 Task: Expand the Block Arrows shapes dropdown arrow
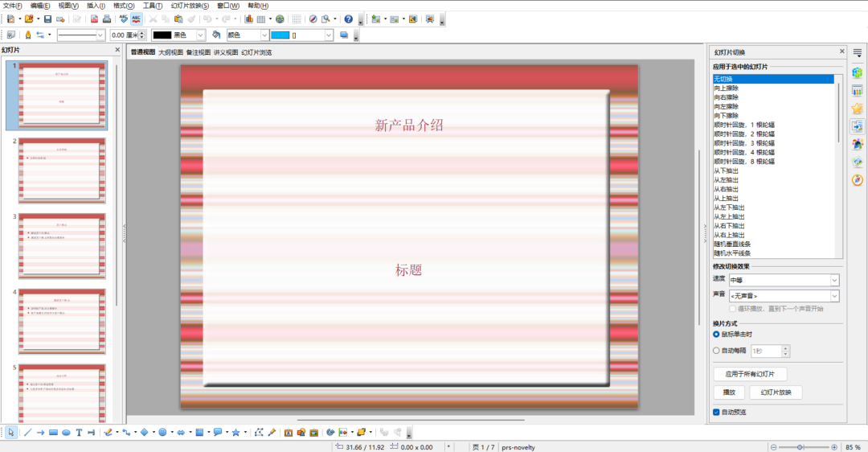pyautogui.click(x=190, y=432)
